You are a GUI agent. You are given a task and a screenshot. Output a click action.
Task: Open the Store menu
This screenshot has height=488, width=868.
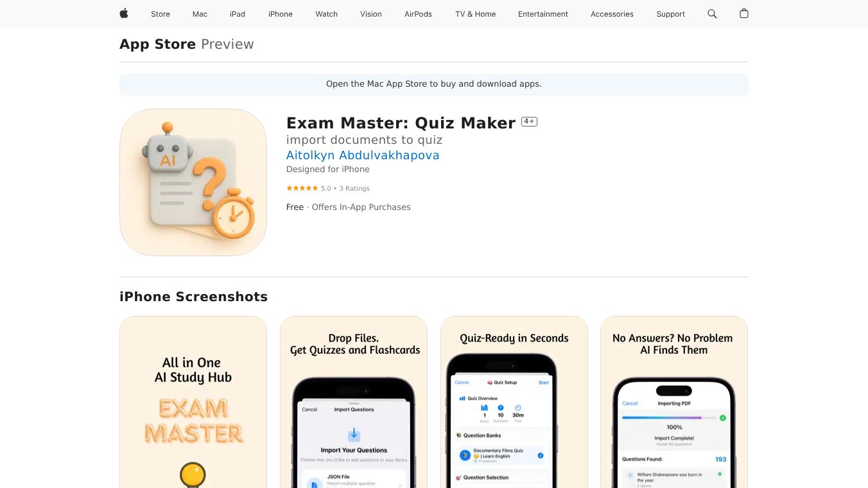161,14
